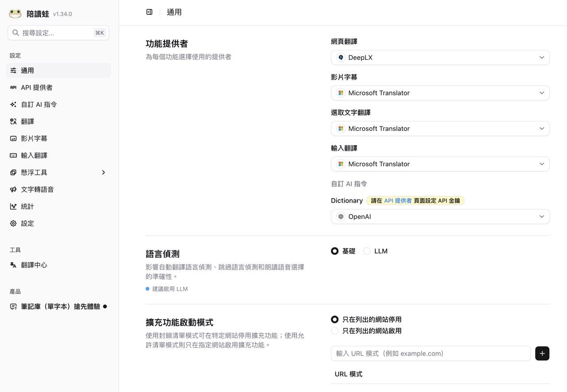The height and width of the screenshot is (392, 567).
Task: Open 統計 page
Action: [x=58, y=206]
